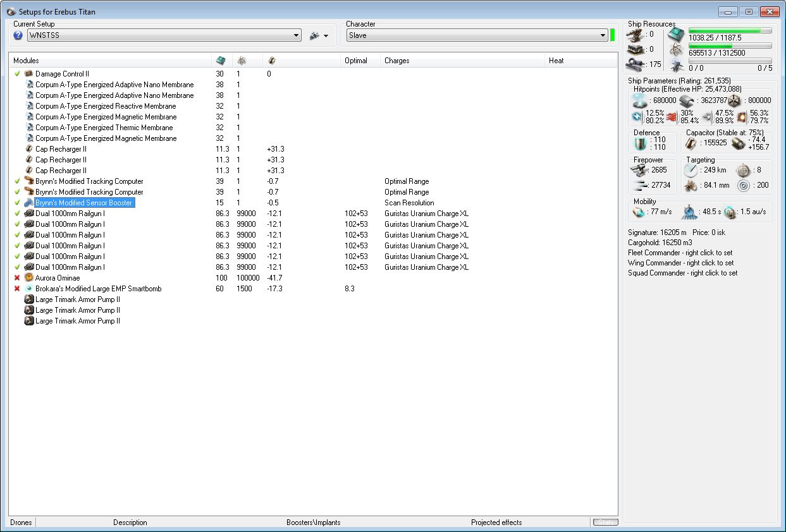The width and height of the screenshot is (786, 532).
Task: Click the Corpum A-Type Thermic Membrane icon
Action: tap(28, 128)
